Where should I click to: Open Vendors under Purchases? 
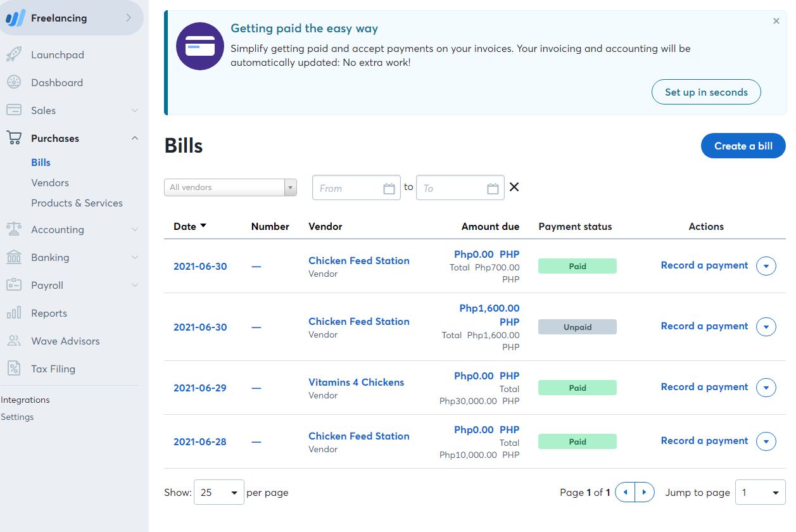click(x=50, y=182)
